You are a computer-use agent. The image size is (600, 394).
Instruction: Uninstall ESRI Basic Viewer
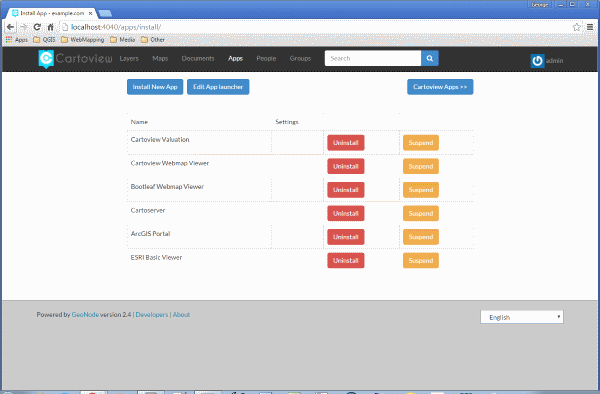point(346,260)
